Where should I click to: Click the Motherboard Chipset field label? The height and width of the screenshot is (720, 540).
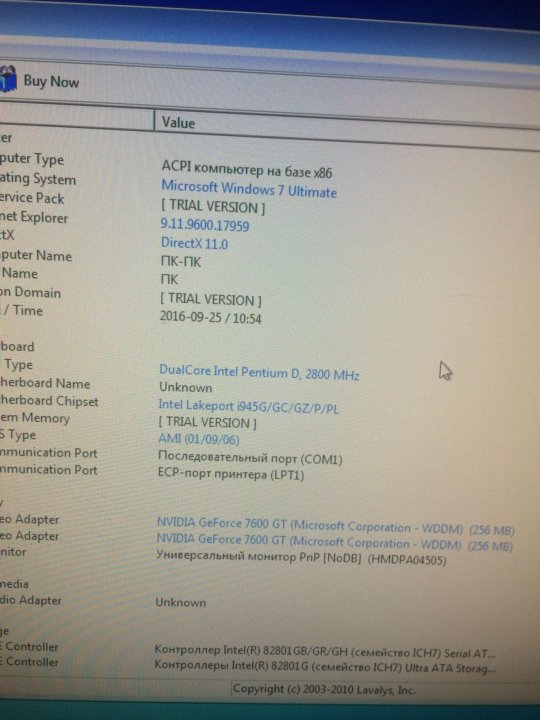pos(49,401)
